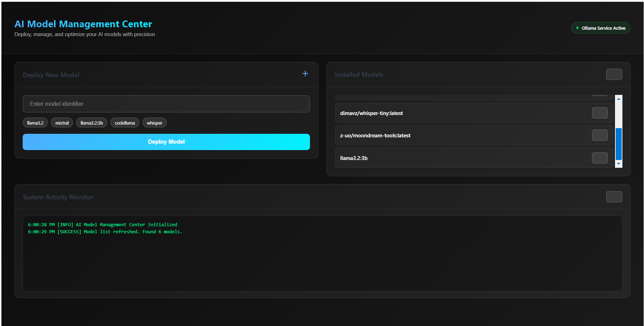The width and height of the screenshot is (644, 326).
Task: Select the llama3.2:3b installed model name
Action: click(x=354, y=158)
